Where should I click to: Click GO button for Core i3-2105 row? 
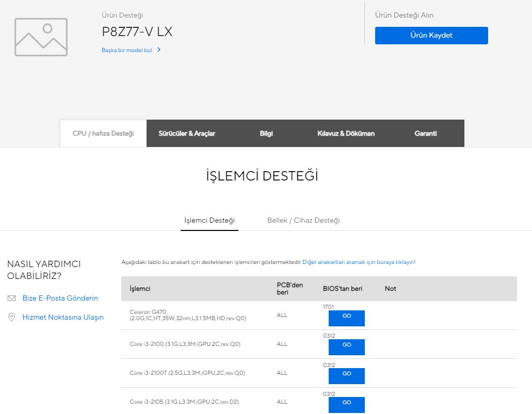(346, 405)
